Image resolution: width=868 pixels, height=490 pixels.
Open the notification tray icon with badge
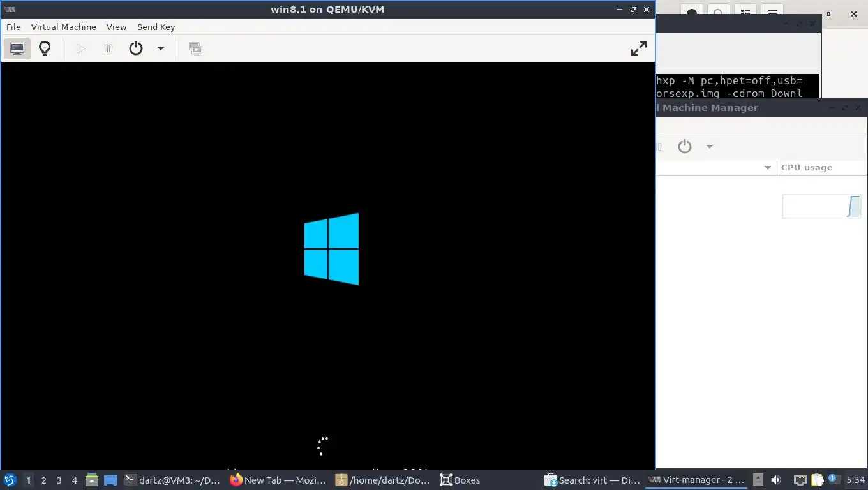coord(834,479)
